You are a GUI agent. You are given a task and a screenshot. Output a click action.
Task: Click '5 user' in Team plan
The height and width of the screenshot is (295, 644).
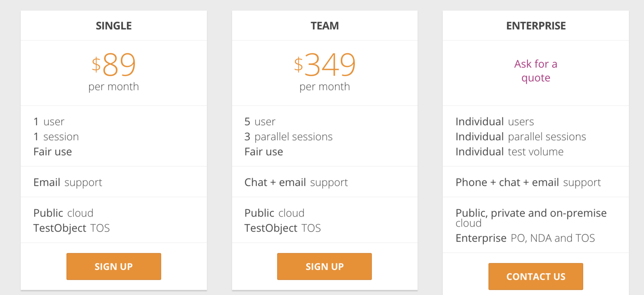click(x=260, y=121)
